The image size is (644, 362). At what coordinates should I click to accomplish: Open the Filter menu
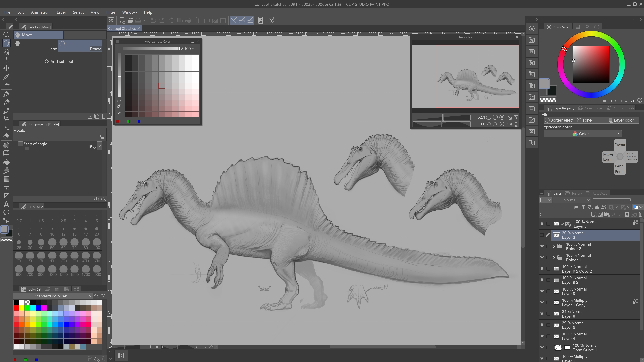click(111, 12)
